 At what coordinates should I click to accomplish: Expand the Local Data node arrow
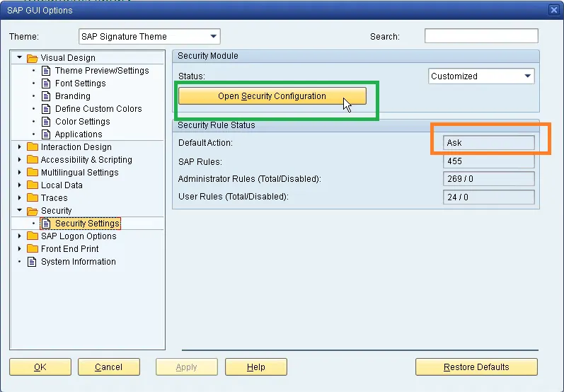point(19,185)
